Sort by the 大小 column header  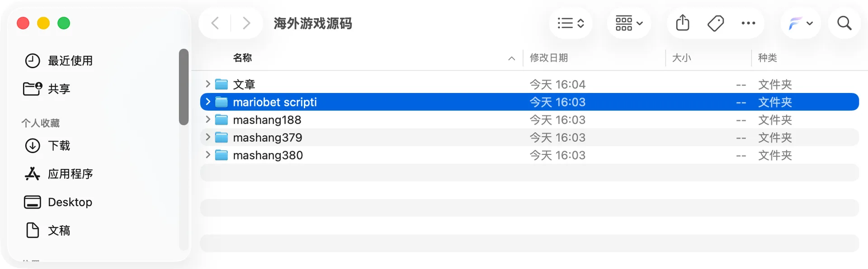click(682, 58)
